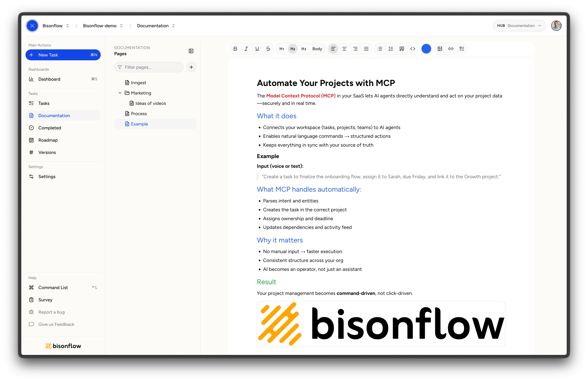This screenshot has height=382, width=588.
Task: Open Documentation in the sidebar
Action: [63, 116]
